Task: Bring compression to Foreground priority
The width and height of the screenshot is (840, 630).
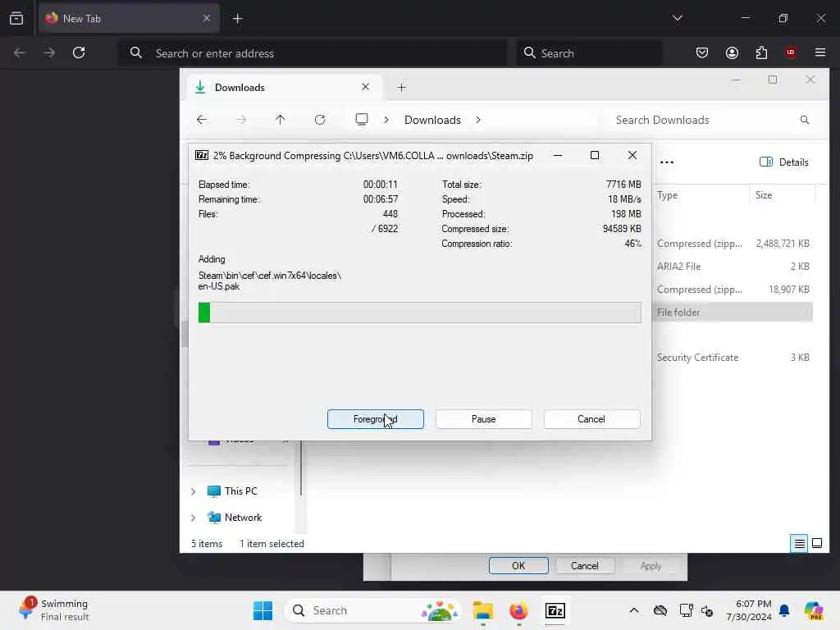Action: coord(375,419)
